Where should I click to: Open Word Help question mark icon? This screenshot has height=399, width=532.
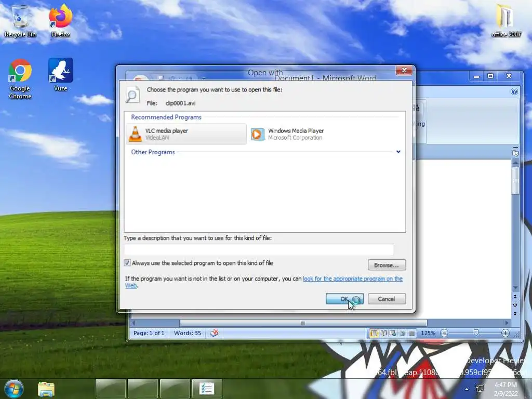(x=514, y=91)
